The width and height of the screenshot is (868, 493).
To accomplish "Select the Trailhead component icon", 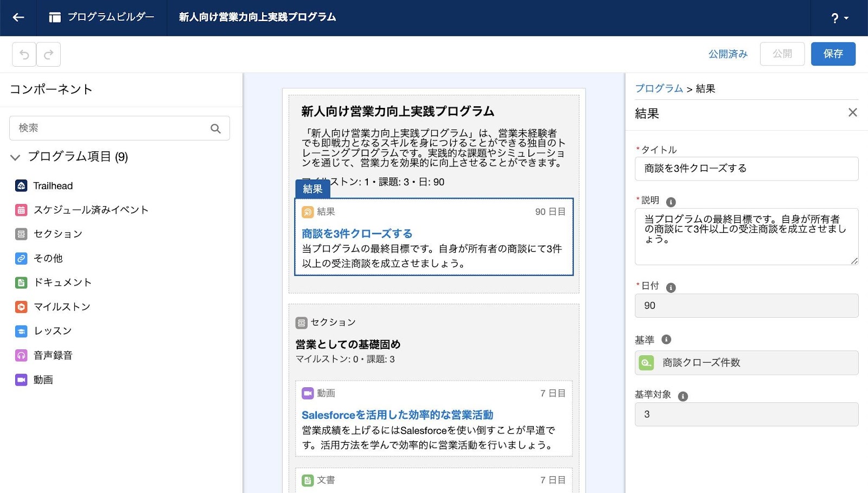I will pos(21,185).
